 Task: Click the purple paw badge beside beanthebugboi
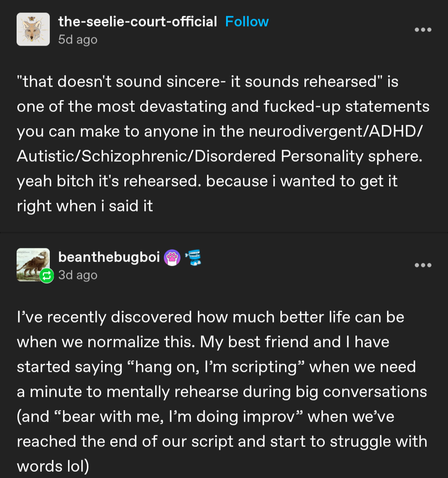[172, 258]
